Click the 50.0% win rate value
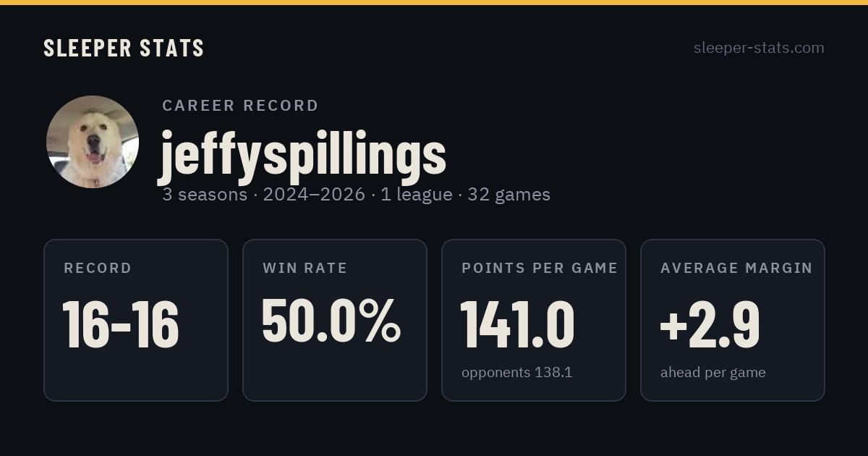Image resolution: width=868 pixels, height=456 pixels. coord(331,321)
